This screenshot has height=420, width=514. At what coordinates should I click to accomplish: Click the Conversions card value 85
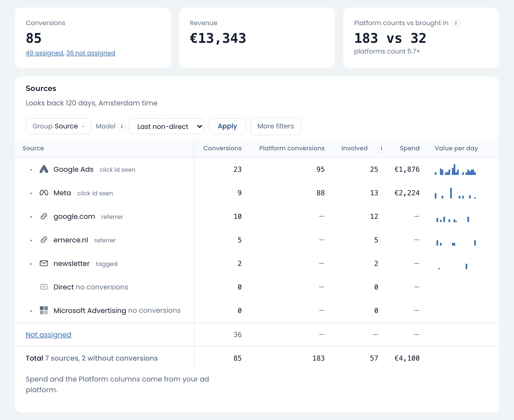click(x=34, y=38)
